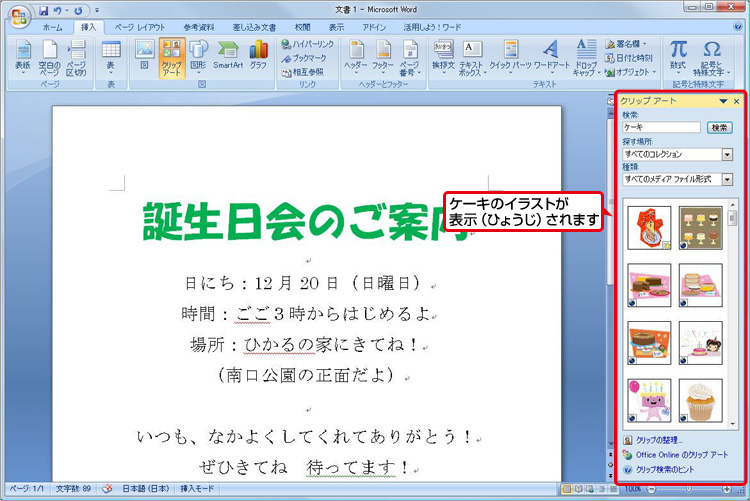Open Clip Art task pane options arrow
Viewport: 750px width, 501px height.
pyautogui.click(x=723, y=101)
